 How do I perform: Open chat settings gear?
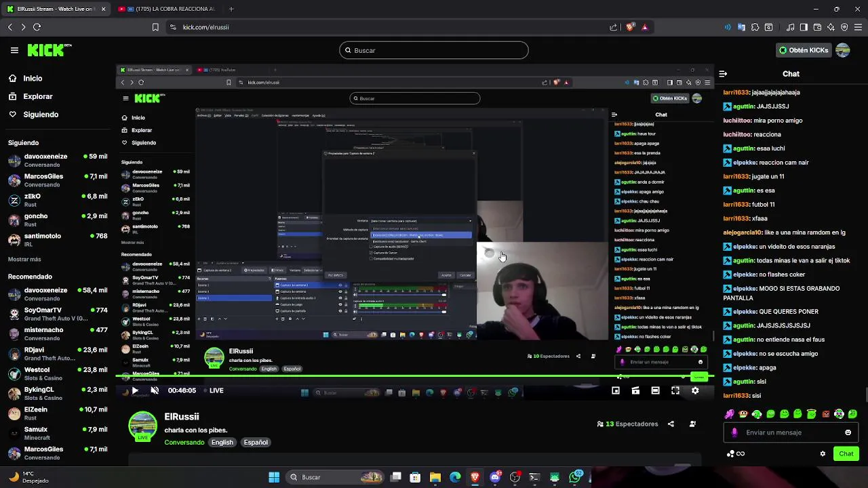pos(823,453)
